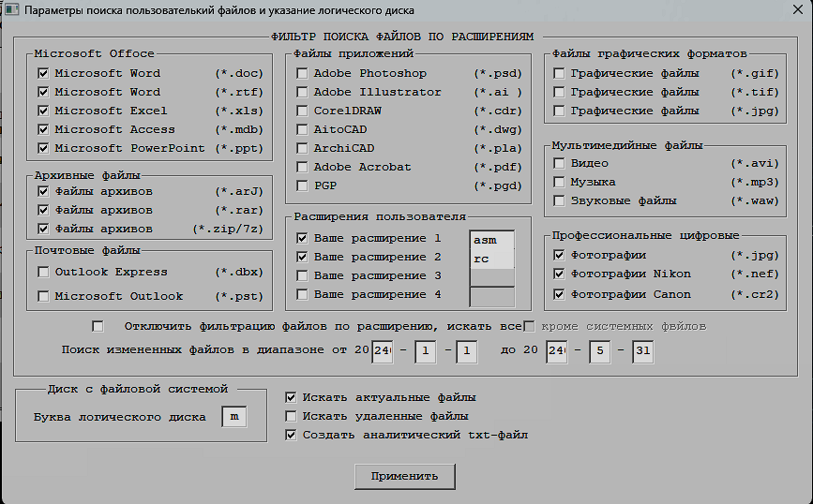Viewport: 813px width, 504px height.
Task: Enable Microsoft Outlook (*.pst) filter
Action: 43,296
